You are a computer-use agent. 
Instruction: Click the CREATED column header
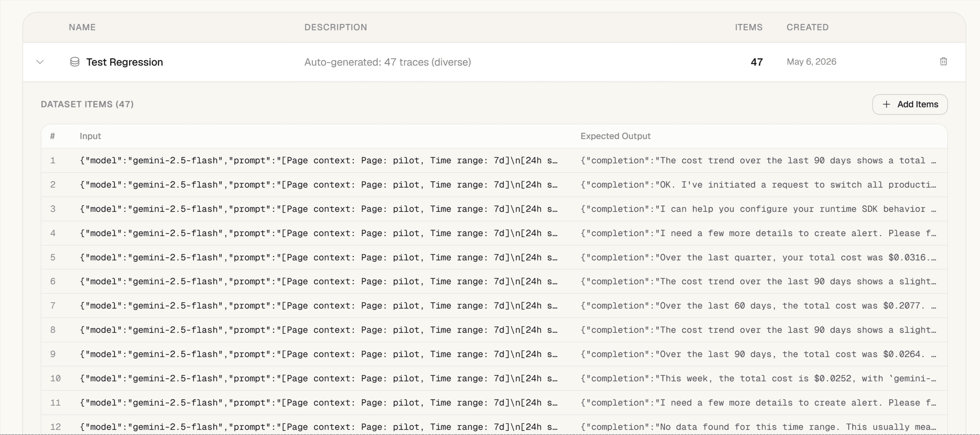coord(807,27)
